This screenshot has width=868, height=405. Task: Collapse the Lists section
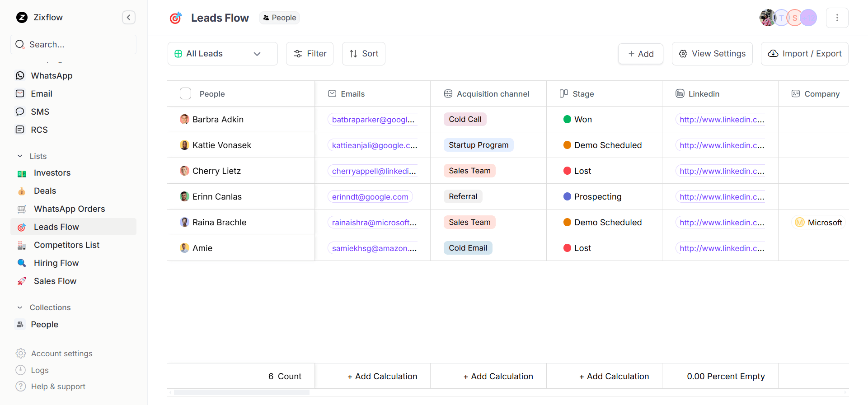(20, 156)
